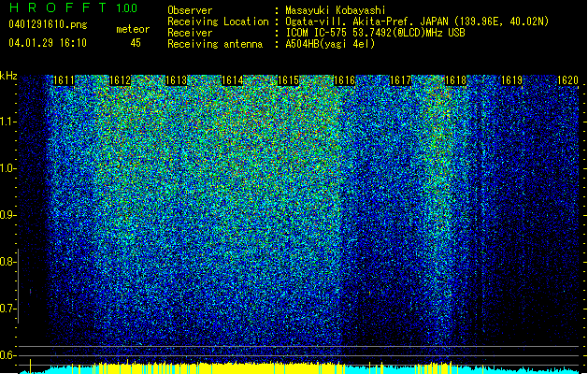Screen dimensions: 588x374
Task: Click the kHz axis unit label
Action: pos(8,76)
